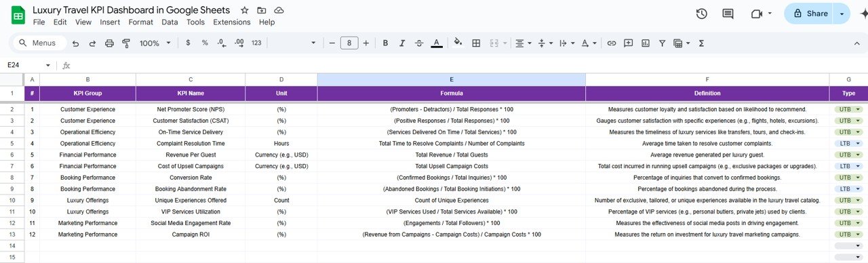
Task: Open comments panel icon
Action: [728, 14]
